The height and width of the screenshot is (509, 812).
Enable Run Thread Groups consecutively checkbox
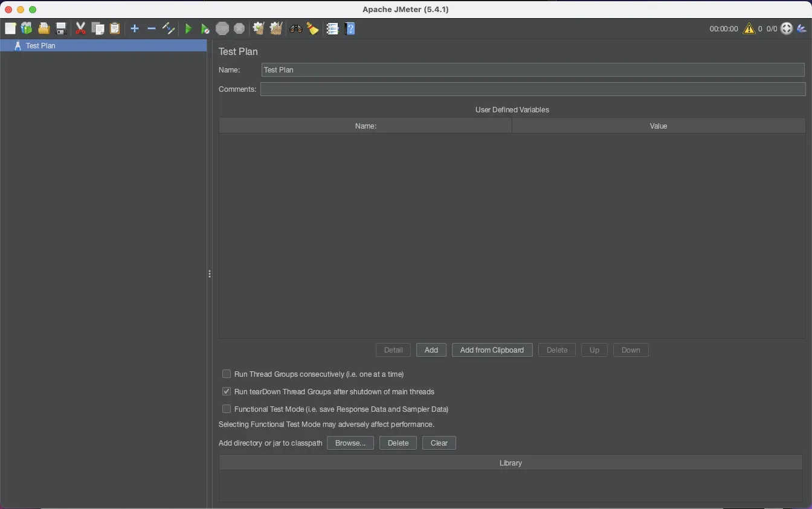pyautogui.click(x=227, y=374)
